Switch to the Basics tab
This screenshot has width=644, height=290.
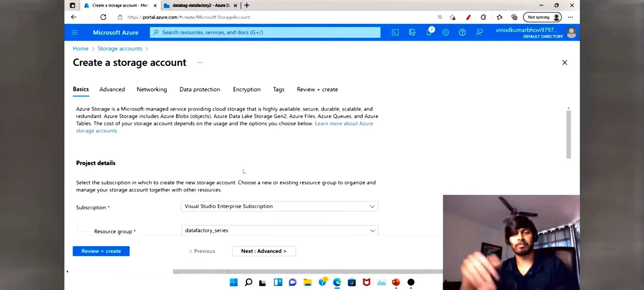[81, 89]
